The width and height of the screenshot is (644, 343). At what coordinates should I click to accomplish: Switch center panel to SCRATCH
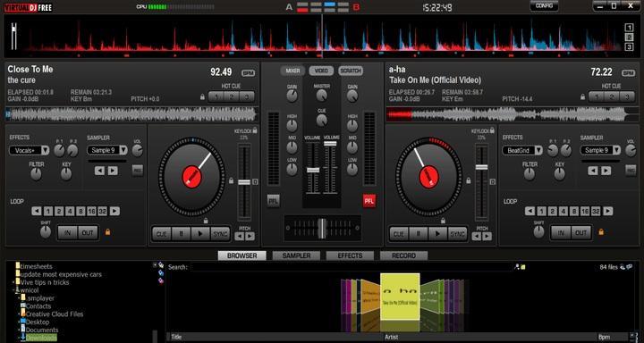tap(351, 71)
